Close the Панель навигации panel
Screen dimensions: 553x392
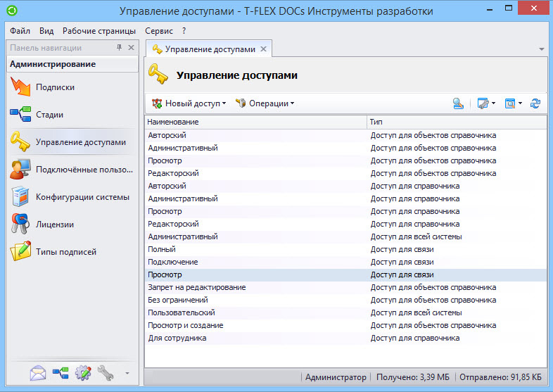(x=131, y=47)
